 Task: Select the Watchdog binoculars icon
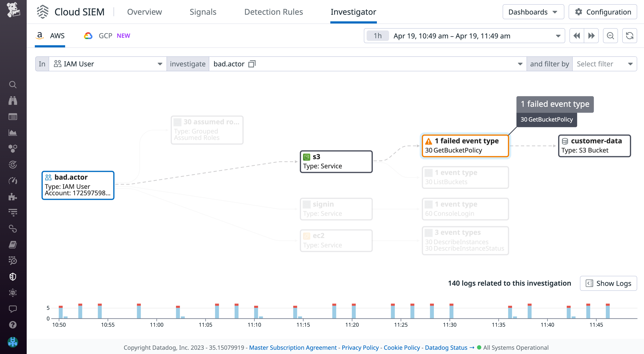coord(13,101)
